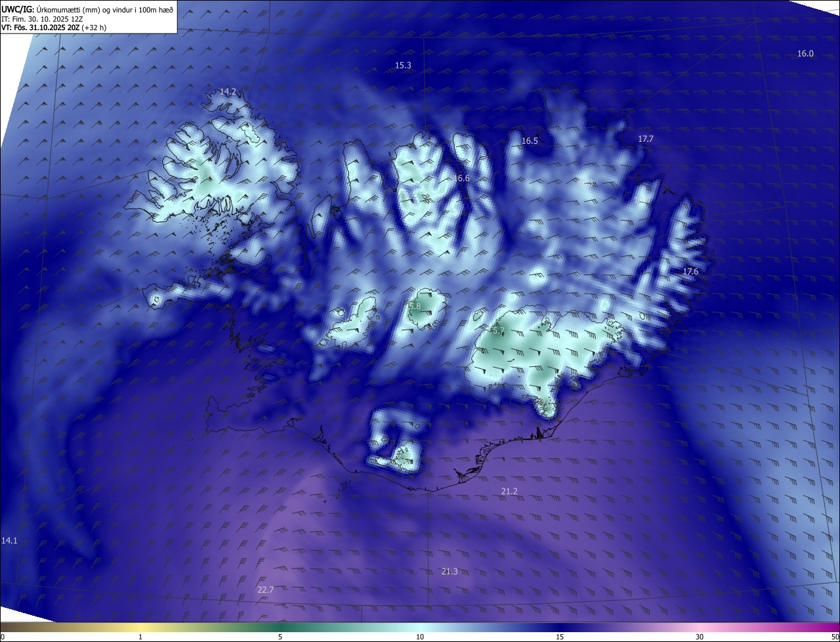Click the 10 tick on the color scale
The width and height of the screenshot is (840, 642).
pos(420,637)
